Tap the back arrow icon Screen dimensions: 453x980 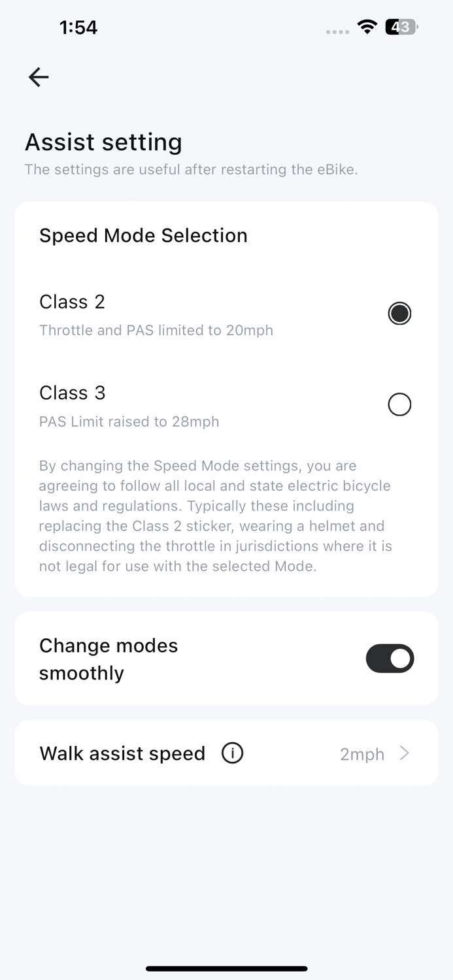tap(38, 76)
